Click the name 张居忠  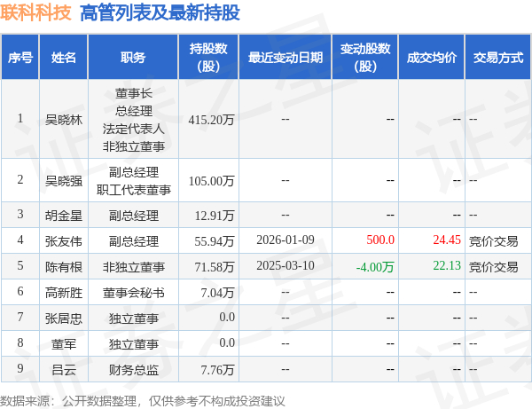point(64,319)
